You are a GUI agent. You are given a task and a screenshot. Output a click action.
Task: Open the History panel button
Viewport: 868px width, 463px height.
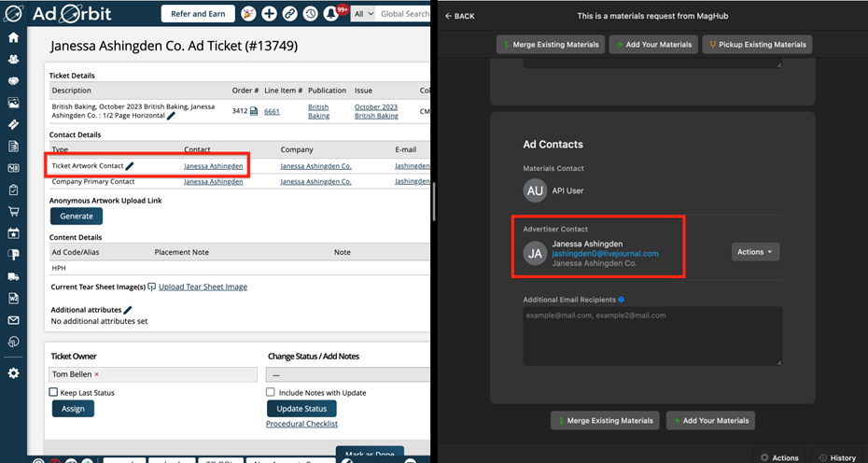[837, 457]
